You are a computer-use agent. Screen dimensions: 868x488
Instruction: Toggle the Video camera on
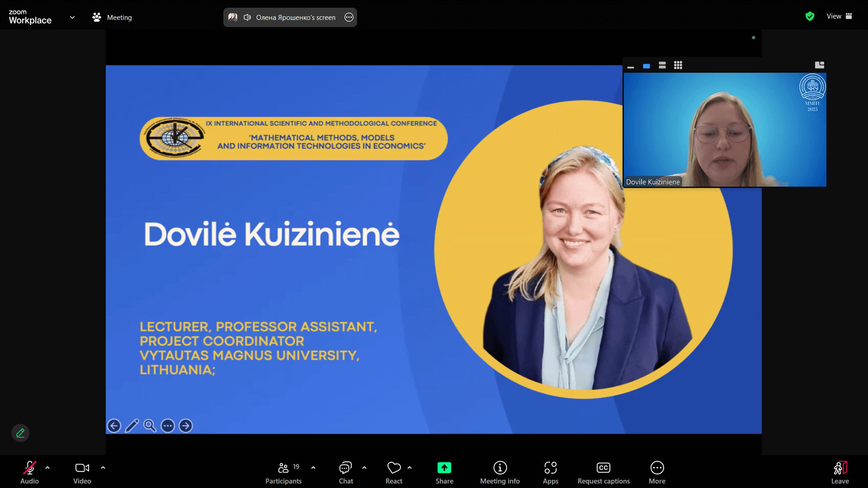82,473
